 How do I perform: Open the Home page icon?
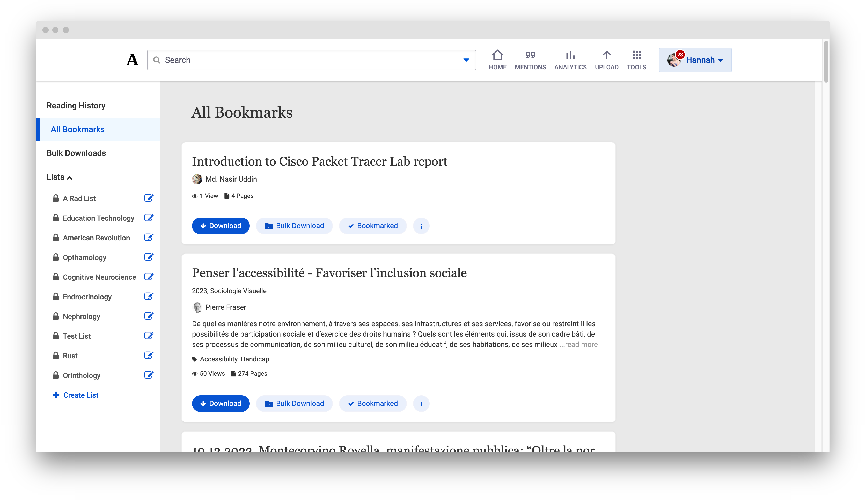(x=497, y=55)
